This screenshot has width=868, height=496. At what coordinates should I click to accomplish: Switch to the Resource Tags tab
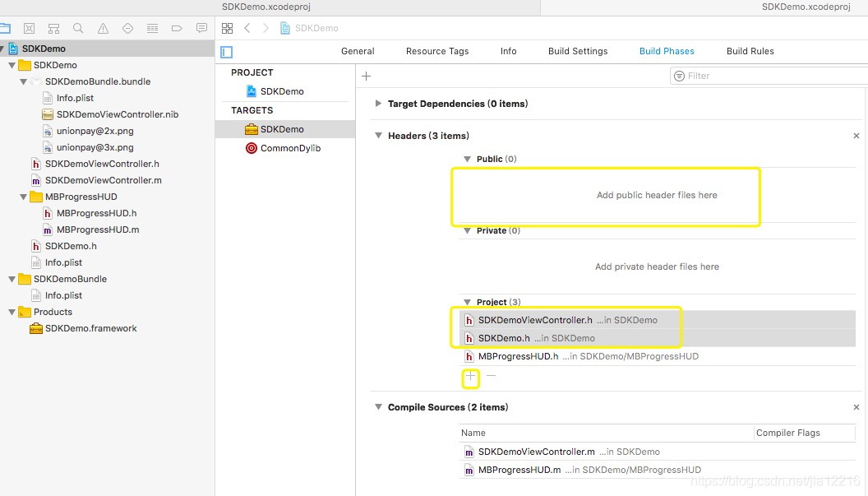coord(437,51)
